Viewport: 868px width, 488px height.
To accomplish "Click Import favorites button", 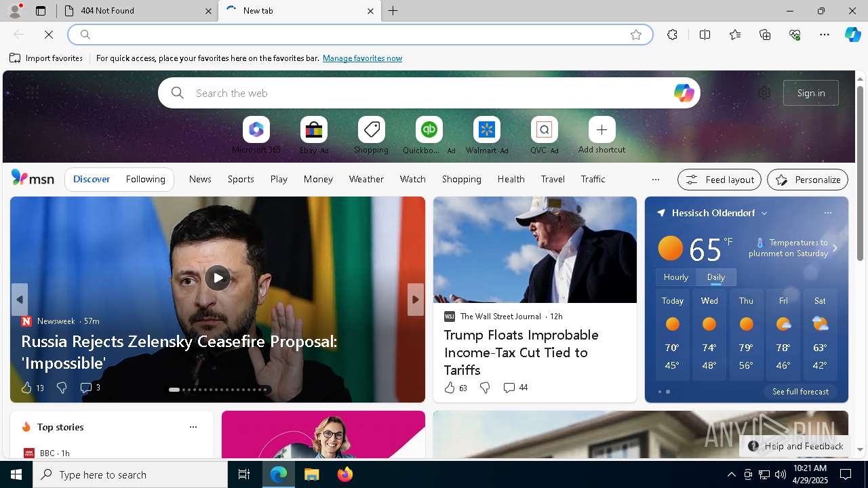I will tap(46, 58).
